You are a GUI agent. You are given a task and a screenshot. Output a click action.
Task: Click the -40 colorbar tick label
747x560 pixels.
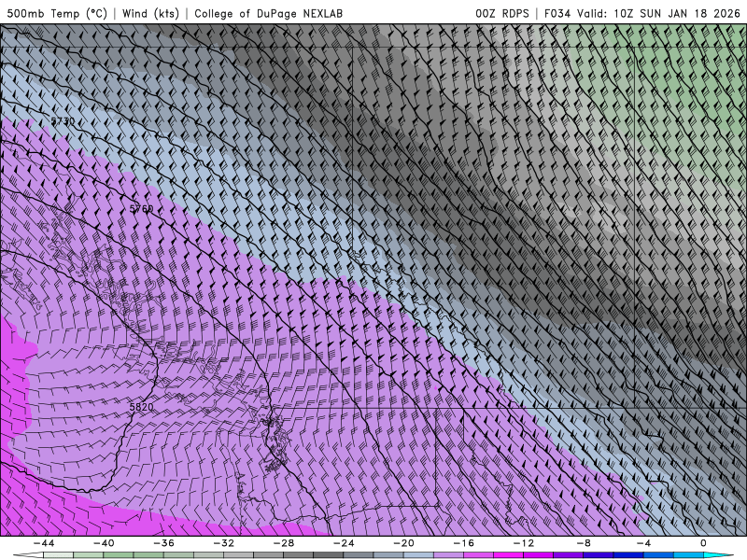[x=104, y=543]
